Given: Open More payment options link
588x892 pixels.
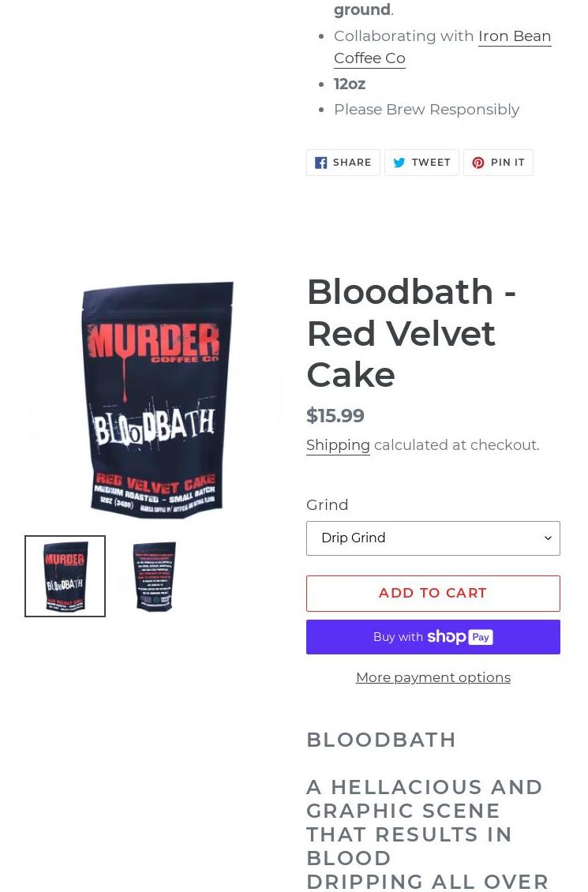Looking at the screenshot, I should tap(433, 677).
